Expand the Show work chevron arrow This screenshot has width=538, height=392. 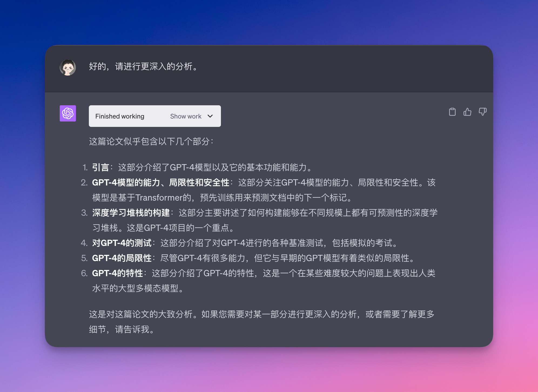pyautogui.click(x=210, y=116)
